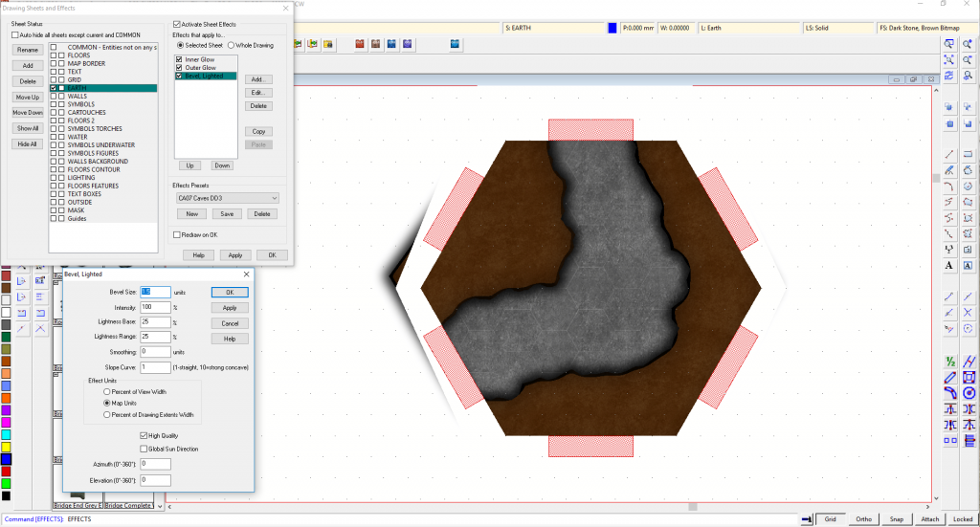Click the Lightness Base input field
The image size is (980, 527).
coord(156,321)
